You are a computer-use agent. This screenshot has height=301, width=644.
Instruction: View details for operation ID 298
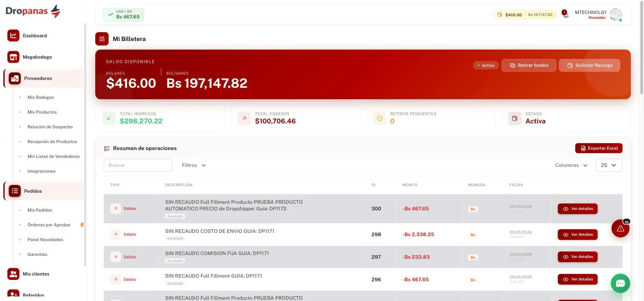[577, 235]
